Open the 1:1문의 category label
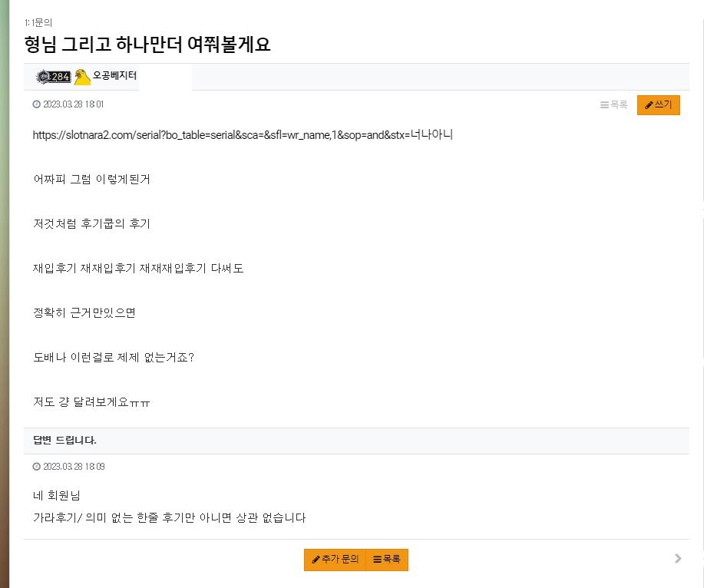The width and height of the screenshot is (704, 588). (x=38, y=22)
